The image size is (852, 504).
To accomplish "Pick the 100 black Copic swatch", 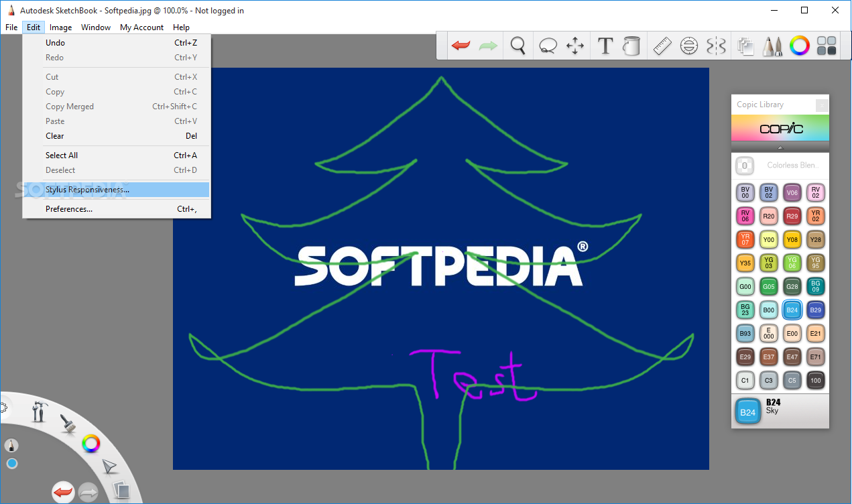I will (816, 381).
